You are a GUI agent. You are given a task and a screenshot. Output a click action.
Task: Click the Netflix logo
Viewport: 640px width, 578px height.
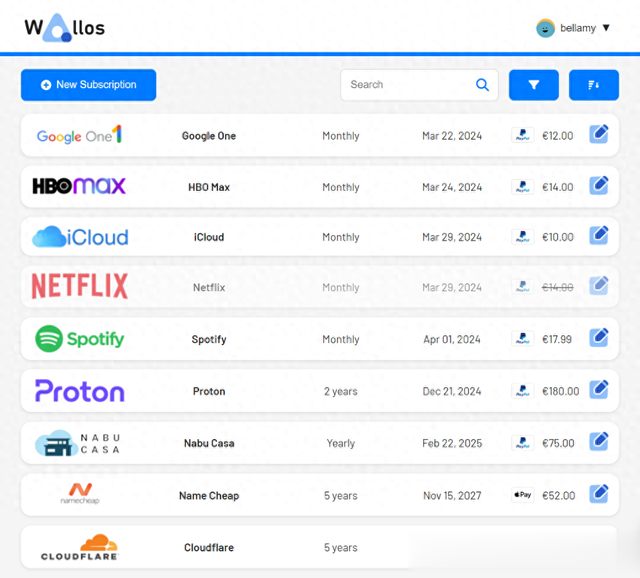click(80, 286)
